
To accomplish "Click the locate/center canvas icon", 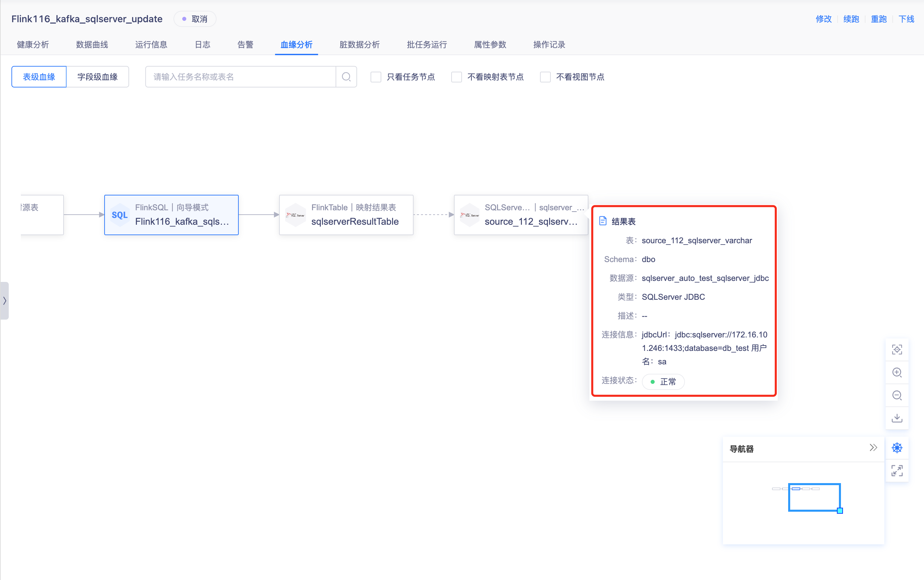I will pyautogui.click(x=897, y=350).
